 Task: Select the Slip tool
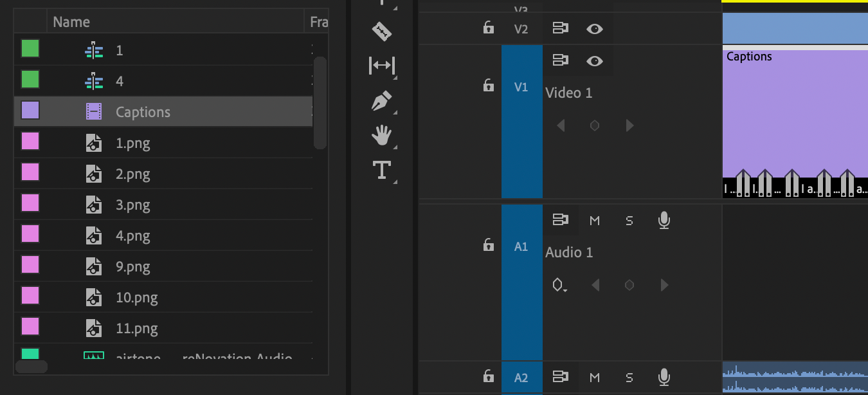pyautogui.click(x=382, y=65)
